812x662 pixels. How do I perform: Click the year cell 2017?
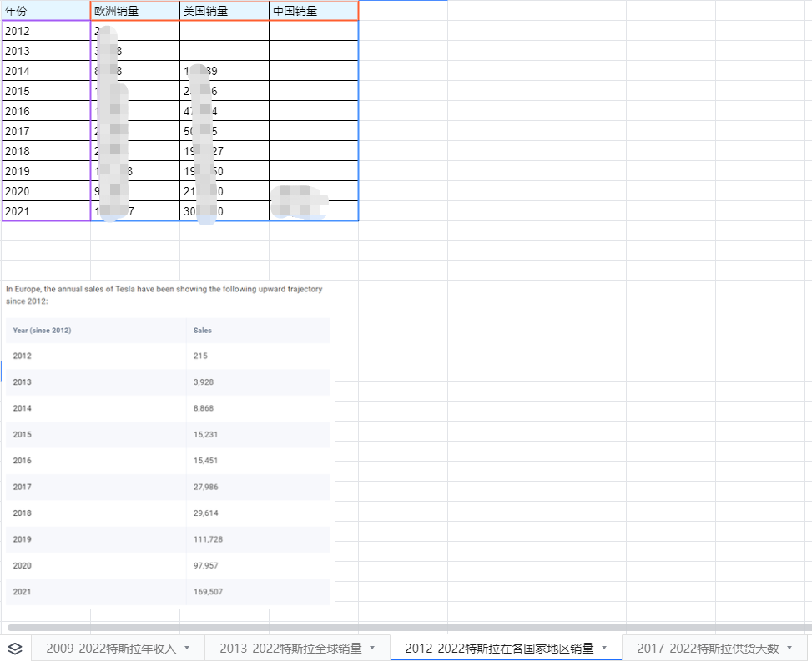(x=46, y=131)
